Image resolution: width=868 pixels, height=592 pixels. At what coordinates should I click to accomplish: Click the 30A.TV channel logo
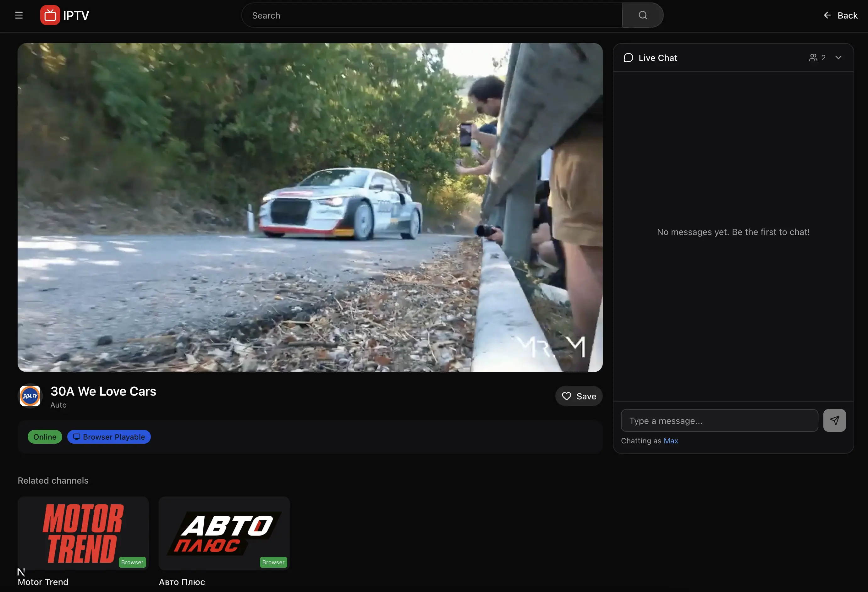tap(30, 396)
